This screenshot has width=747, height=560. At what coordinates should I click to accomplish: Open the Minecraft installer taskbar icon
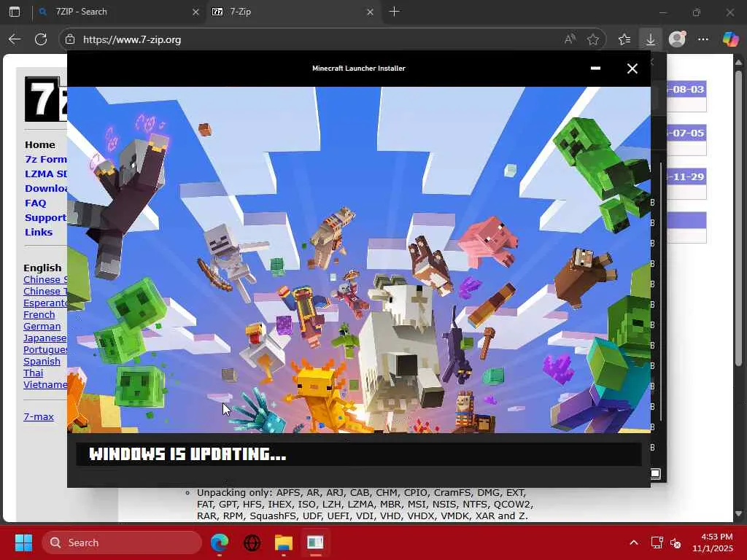pos(315,542)
